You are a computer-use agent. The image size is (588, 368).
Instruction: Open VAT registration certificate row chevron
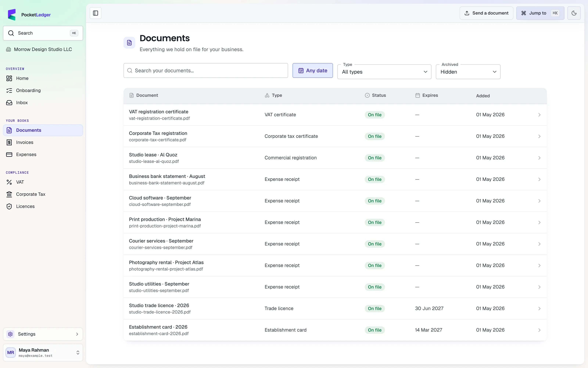coord(539,115)
